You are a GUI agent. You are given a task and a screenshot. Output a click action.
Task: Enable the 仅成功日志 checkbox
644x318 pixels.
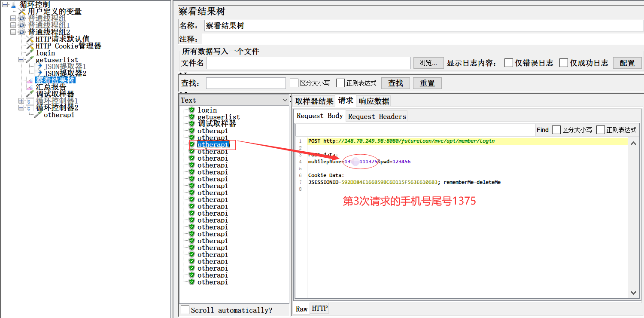click(x=564, y=63)
